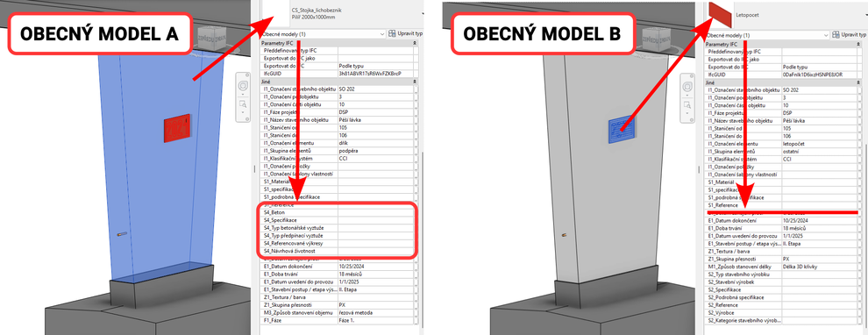Click the zoom region icon in Model A navigation bar
Viewport: 868px width, 335px height.
click(x=243, y=103)
